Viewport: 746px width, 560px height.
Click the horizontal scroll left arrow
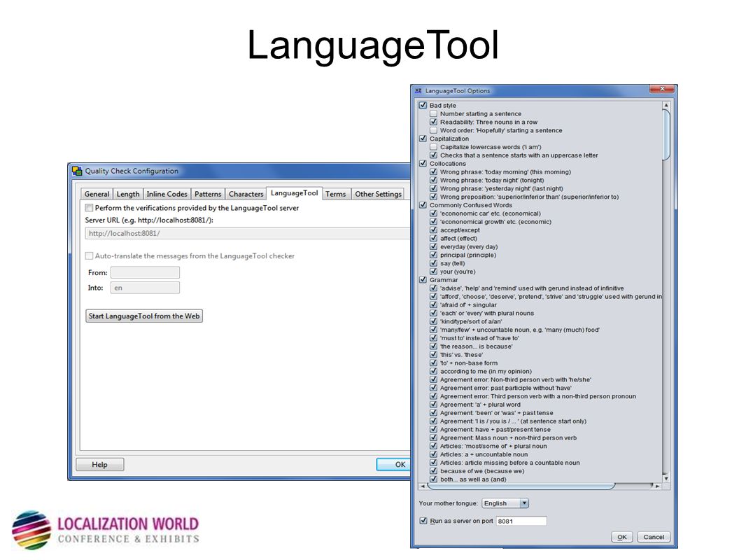coord(423,486)
